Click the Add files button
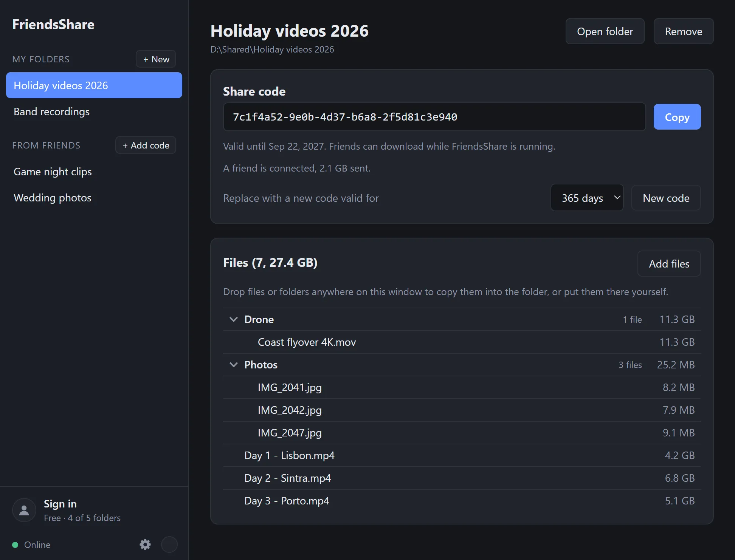Screen dimensions: 735x560 pyautogui.click(x=669, y=263)
